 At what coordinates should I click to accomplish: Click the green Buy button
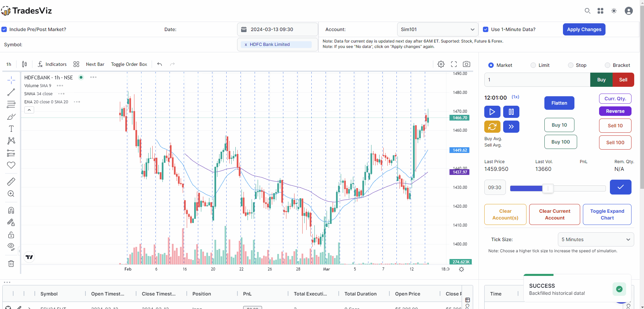(x=601, y=80)
